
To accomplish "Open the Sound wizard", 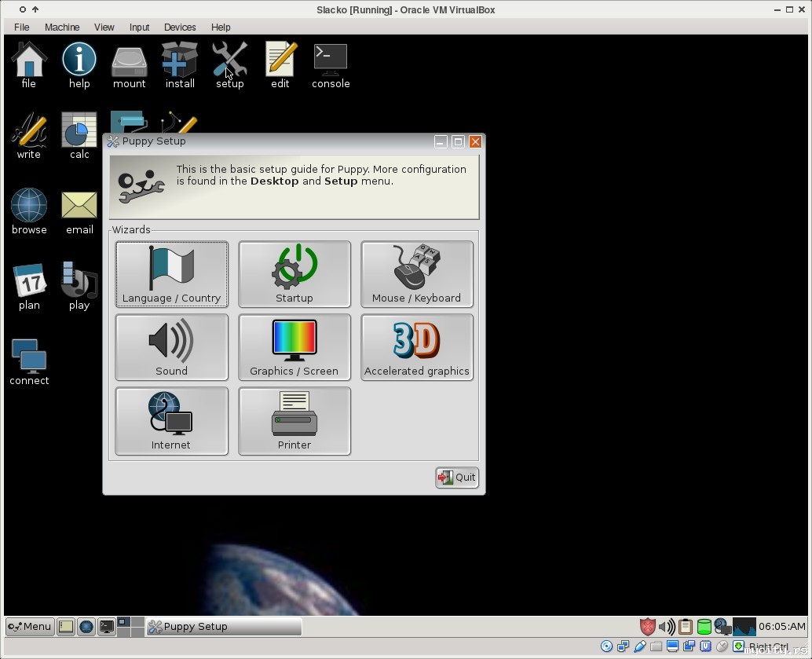I will (171, 347).
